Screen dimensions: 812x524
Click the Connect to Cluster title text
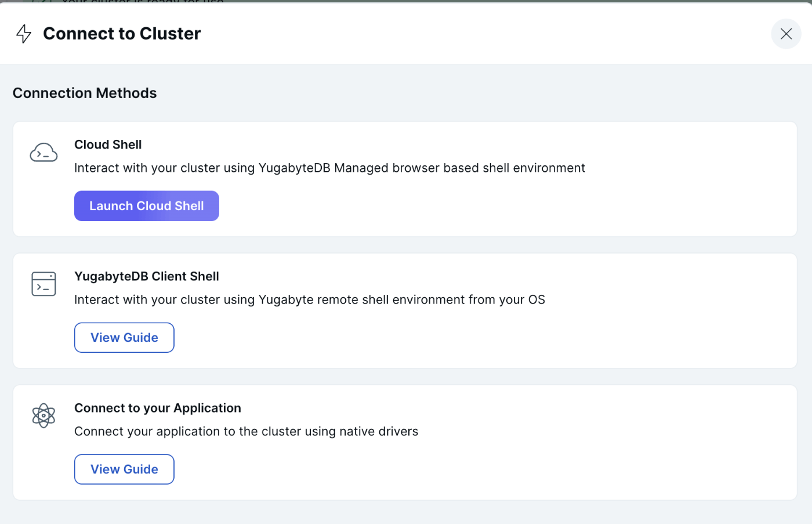coord(121,34)
